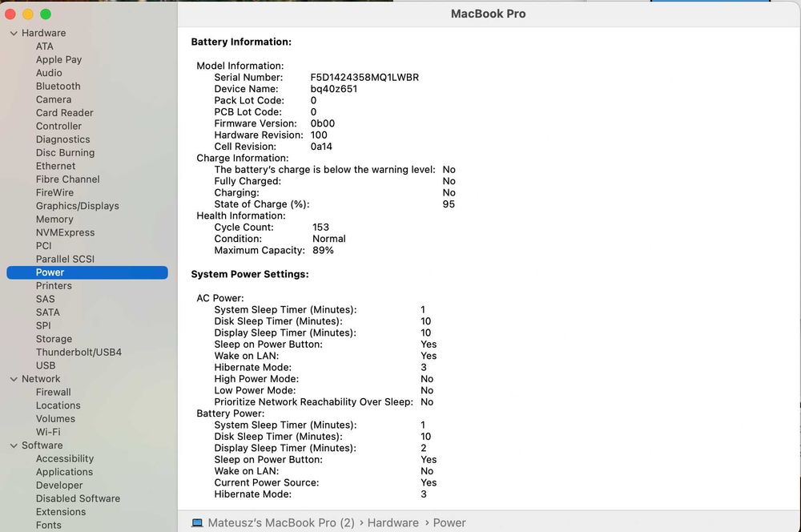
Task: Click the Network category label
Action: click(41, 379)
